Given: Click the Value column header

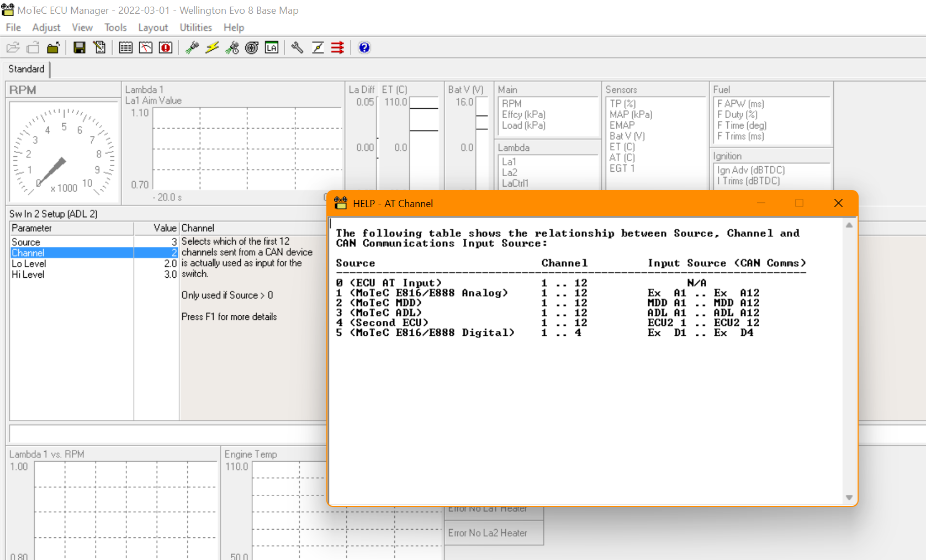Looking at the screenshot, I should 156,228.
